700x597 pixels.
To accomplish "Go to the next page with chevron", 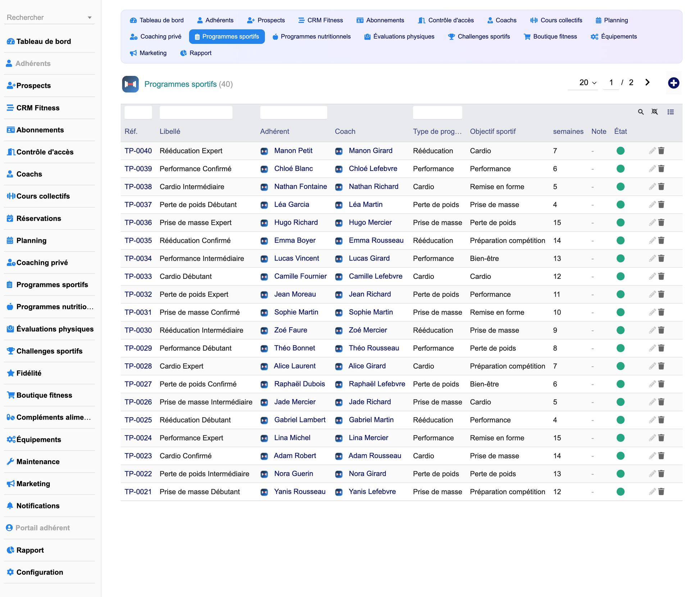I will point(647,82).
